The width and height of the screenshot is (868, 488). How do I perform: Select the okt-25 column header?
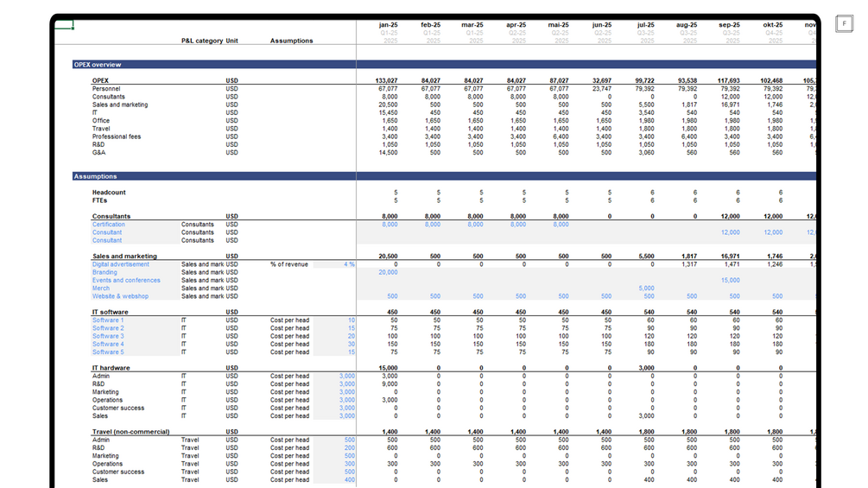click(773, 25)
